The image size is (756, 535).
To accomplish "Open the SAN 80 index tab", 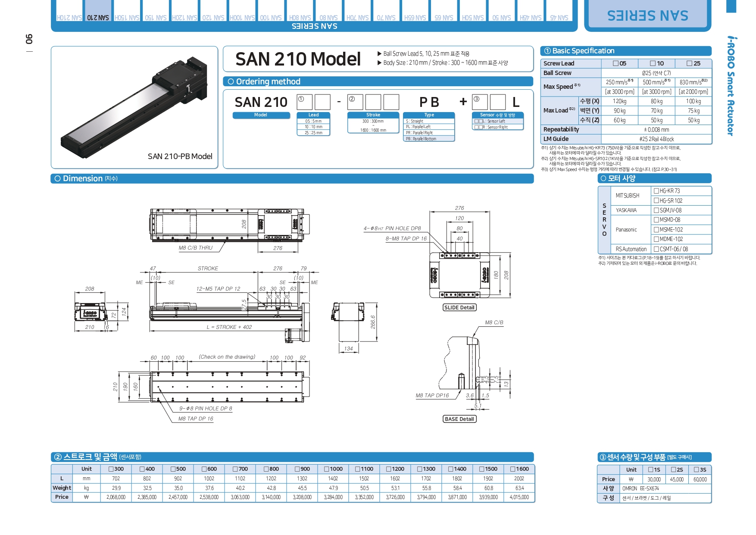I will click(328, 11).
